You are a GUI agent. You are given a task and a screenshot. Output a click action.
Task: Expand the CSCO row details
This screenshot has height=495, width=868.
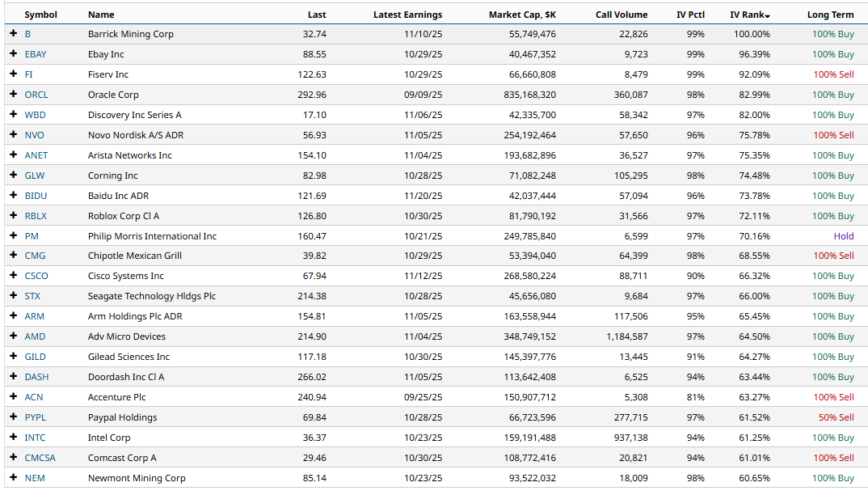click(13, 276)
